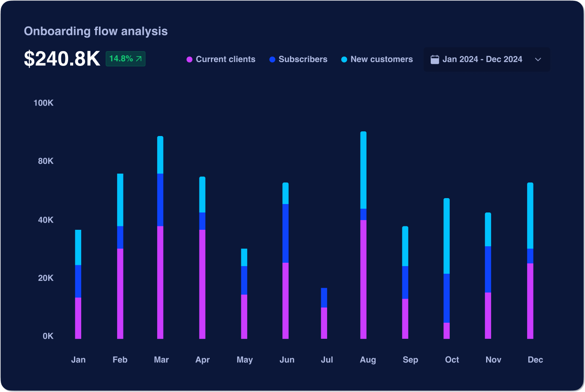This screenshot has height=392, width=585.
Task: Select the Mar bar's blue Subscribers segment
Action: 160,200
